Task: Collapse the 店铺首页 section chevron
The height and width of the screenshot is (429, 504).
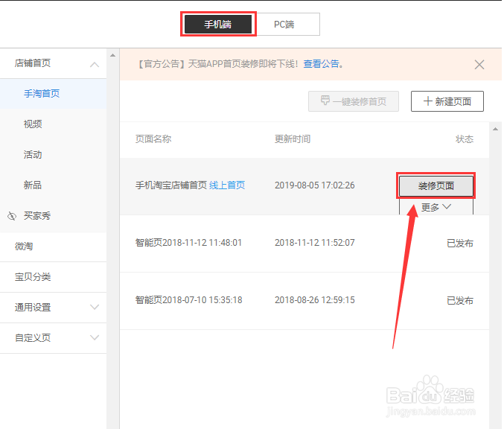Action: [95, 64]
